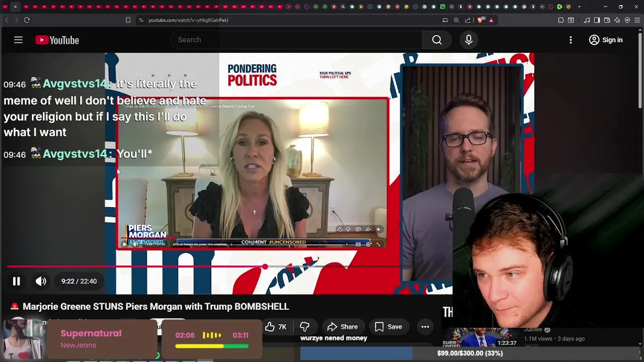Open the Brave Shields lion icon
Image resolution: width=644 pixels, height=362 pixels.
click(480, 20)
